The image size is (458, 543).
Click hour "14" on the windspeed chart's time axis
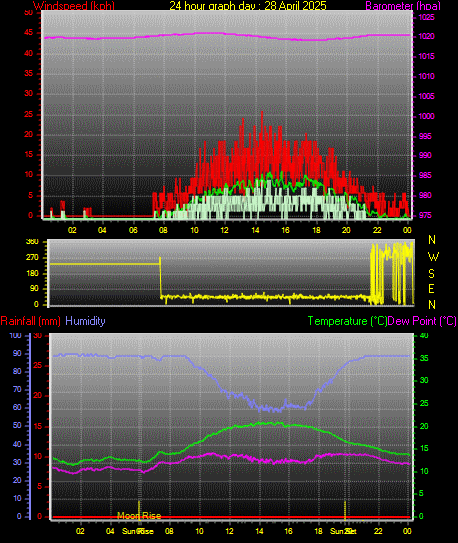point(255,230)
